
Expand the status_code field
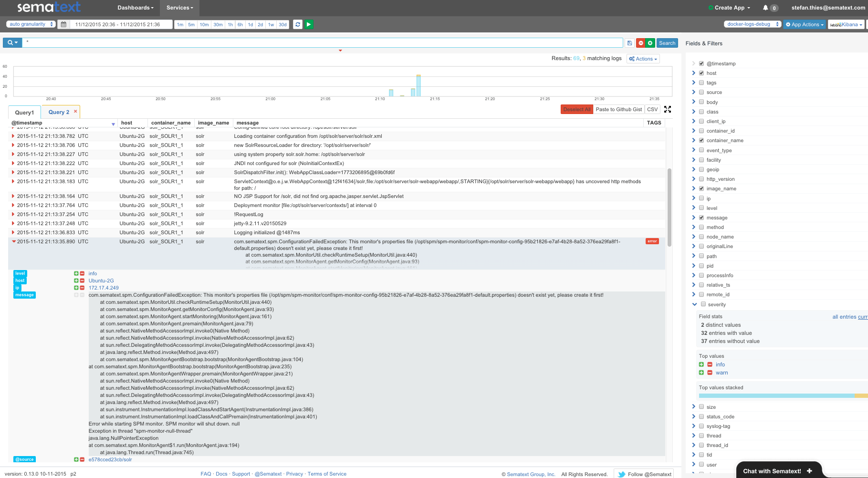point(694,416)
